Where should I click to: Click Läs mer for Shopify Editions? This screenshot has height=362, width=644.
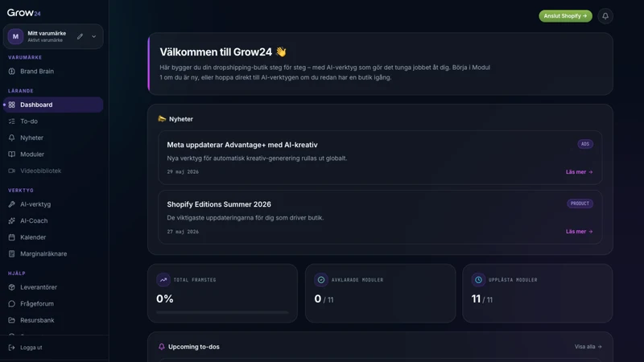point(579,232)
